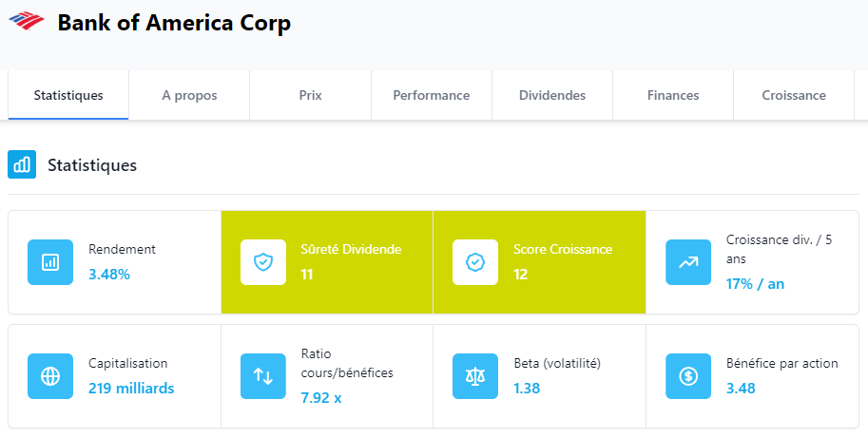This screenshot has width=868, height=438.
Task: Click the Bank of America logo icon
Action: pyautogui.click(x=26, y=22)
